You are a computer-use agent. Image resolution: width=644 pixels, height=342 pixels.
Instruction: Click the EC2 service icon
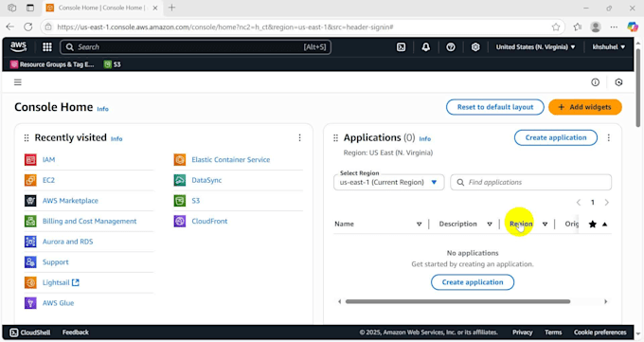pos(30,180)
